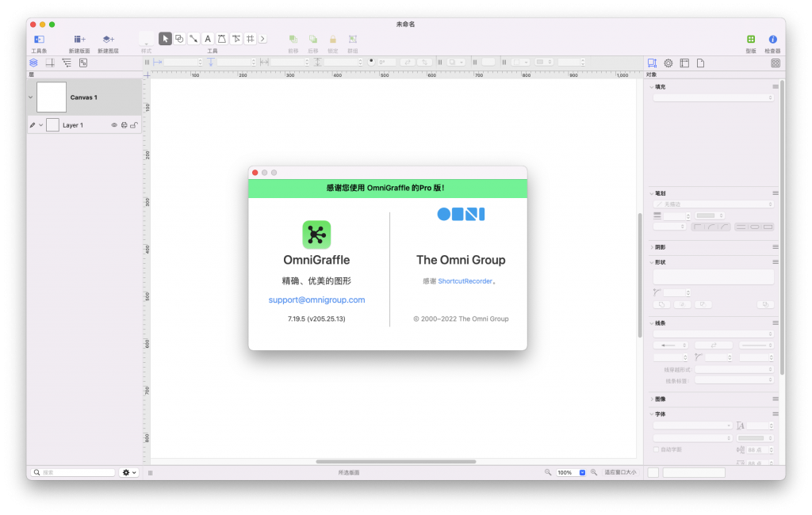Screen dimensions: 812x515
Task: Select the arrow Selection tool
Action: click(x=165, y=39)
